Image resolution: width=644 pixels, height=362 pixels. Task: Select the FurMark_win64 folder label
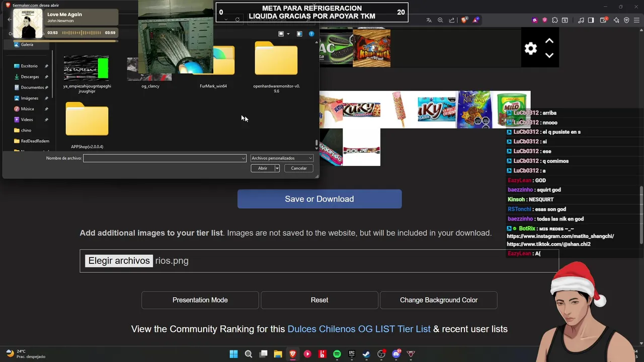point(213,86)
